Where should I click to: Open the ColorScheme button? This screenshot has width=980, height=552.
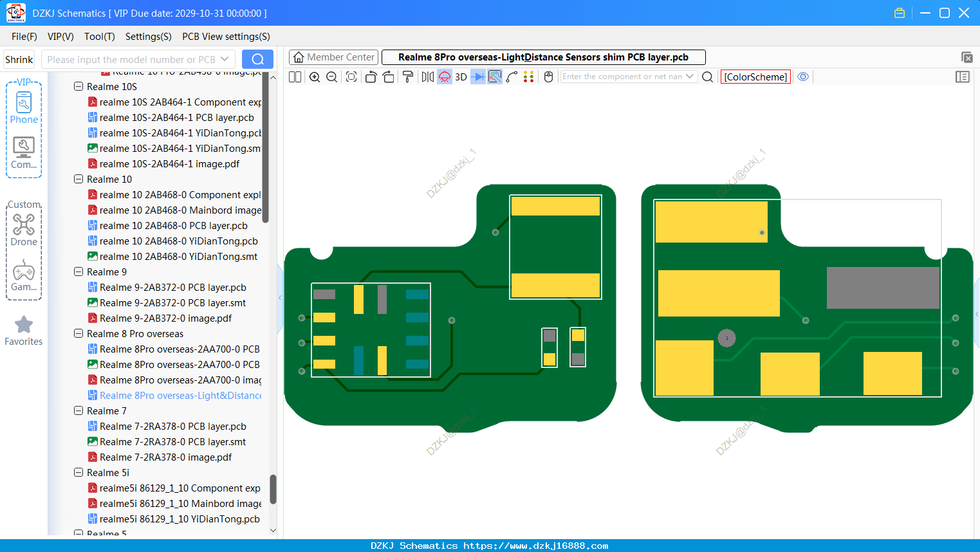tap(755, 77)
